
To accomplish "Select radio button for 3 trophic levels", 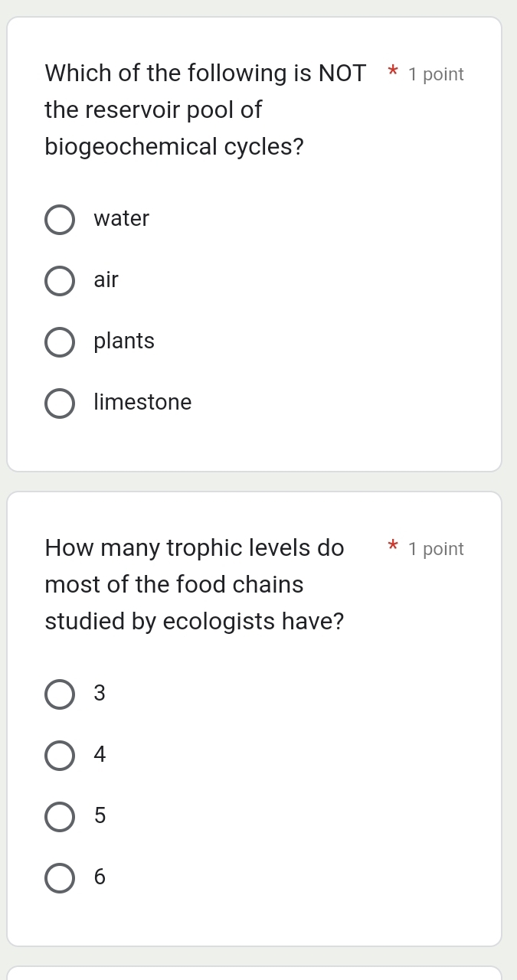I will 60,694.
